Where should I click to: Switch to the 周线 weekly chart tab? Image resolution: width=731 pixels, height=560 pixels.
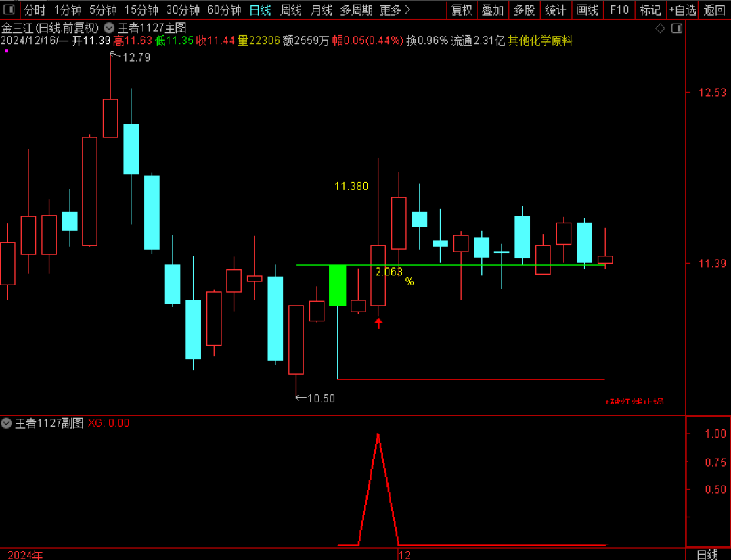[x=291, y=9]
